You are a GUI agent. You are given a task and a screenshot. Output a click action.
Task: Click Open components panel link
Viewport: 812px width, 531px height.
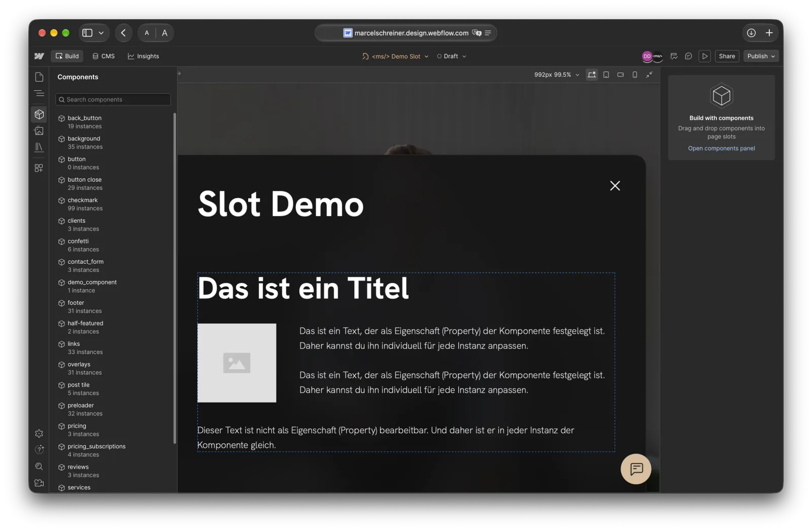721,149
